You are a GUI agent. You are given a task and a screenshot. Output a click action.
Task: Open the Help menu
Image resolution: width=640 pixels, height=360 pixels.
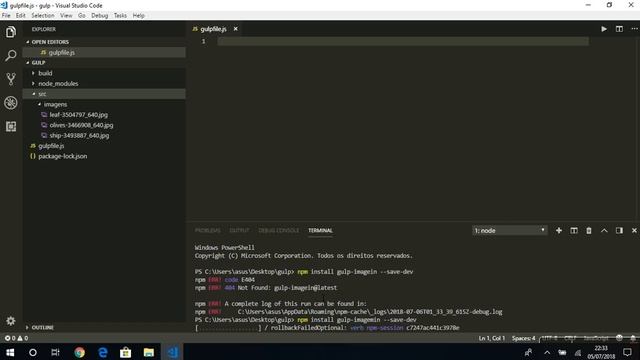click(x=138, y=16)
